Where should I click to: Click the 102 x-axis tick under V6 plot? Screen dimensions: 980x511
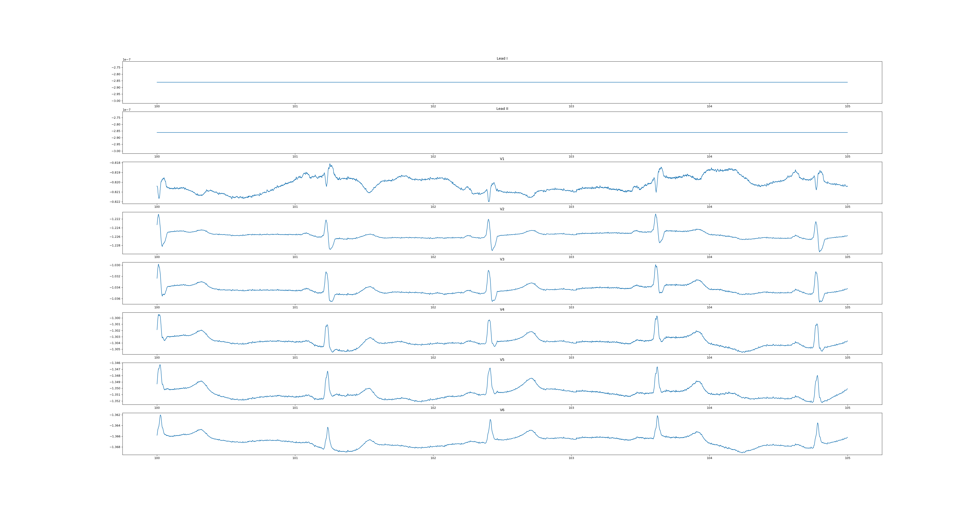click(x=433, y=458)
